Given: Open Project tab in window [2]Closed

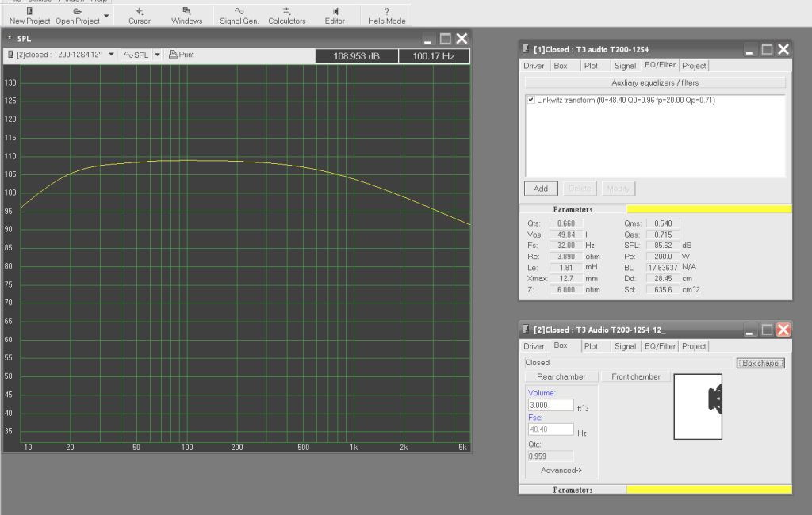Looking at the screenshot, I should click(x=693, y=346).
